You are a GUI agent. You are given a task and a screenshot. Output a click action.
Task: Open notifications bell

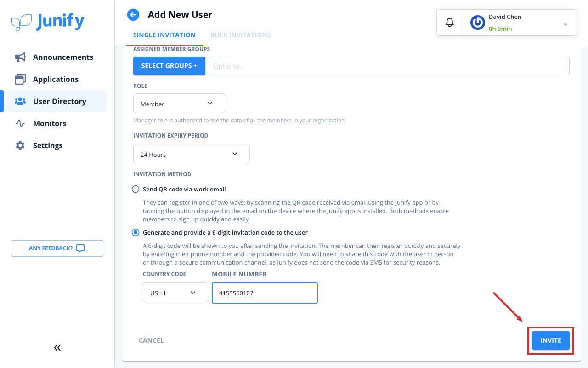[450, 23]
